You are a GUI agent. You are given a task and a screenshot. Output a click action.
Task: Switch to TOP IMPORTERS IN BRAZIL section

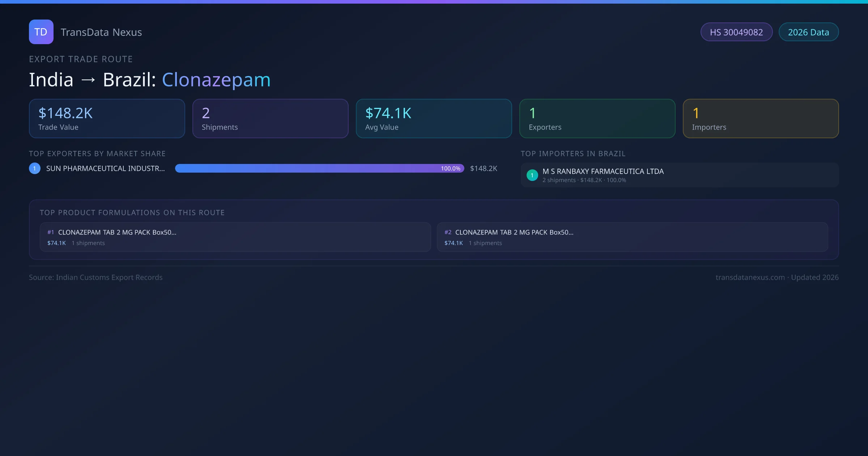(573, 153)
